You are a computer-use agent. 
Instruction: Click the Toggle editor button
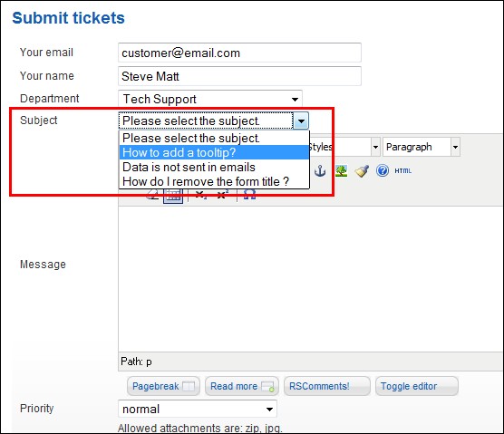tap(417, 386)
